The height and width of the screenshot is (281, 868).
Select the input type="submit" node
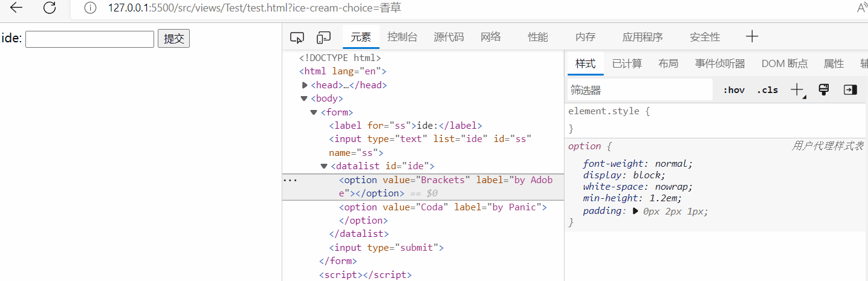click(x=386, y=248)
